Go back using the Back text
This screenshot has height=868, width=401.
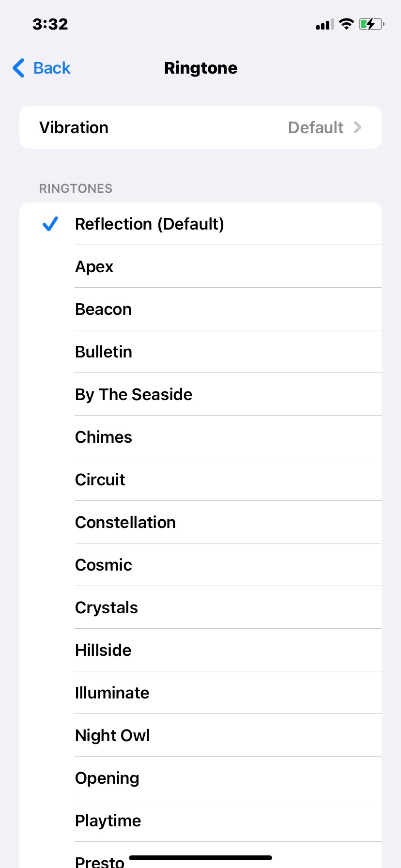(x=52, y=68)
